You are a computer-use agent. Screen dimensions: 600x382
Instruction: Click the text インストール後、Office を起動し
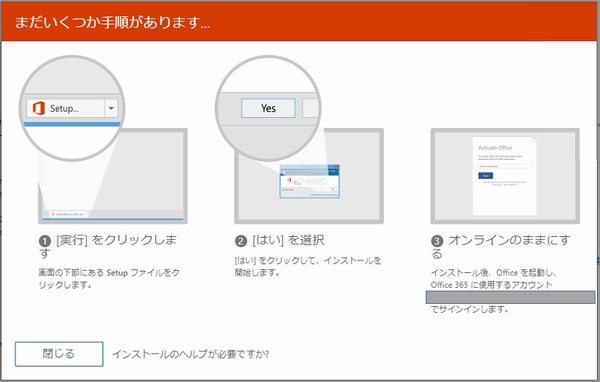pyautogui.click(x=494, y=273)
